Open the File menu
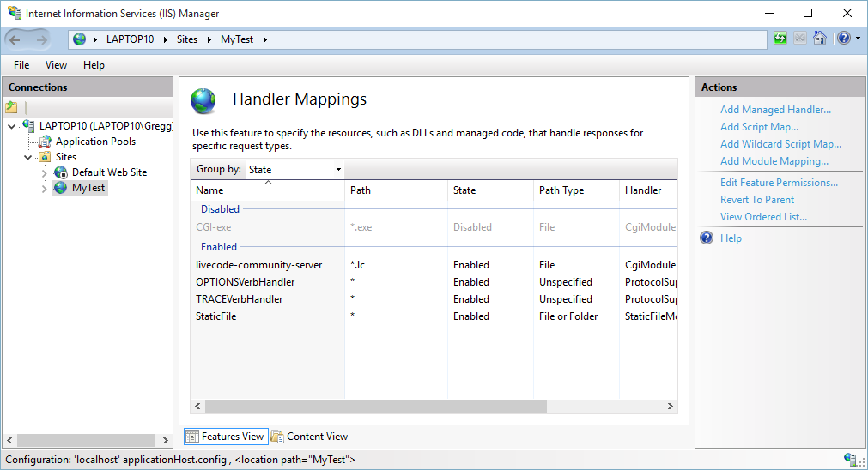The image size is (868, 470). 21,65
